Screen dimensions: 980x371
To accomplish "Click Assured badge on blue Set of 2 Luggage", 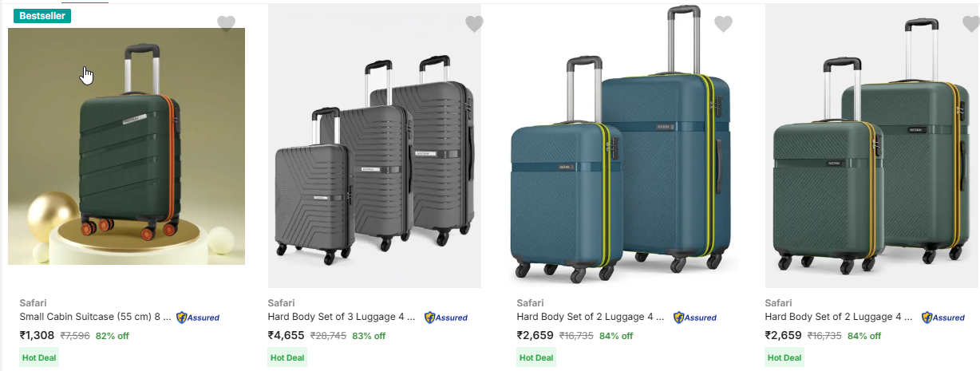I will pos(695,318).
